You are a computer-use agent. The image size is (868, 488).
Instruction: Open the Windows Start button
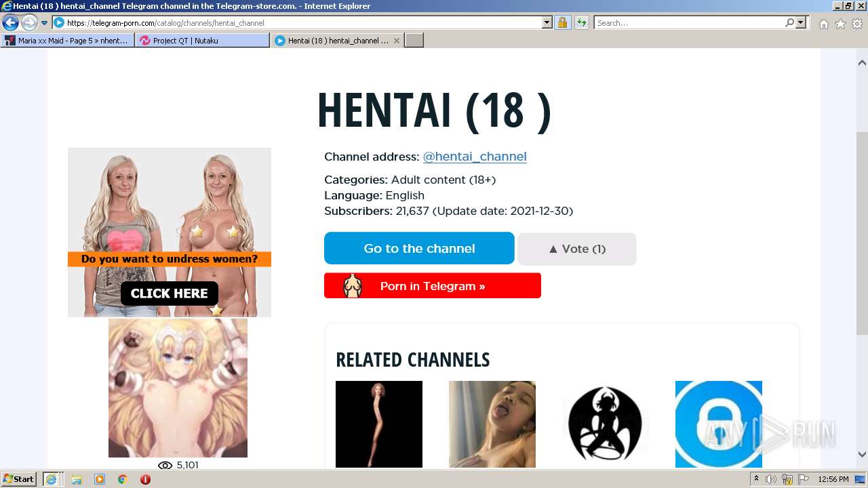(x=19, y=479)
